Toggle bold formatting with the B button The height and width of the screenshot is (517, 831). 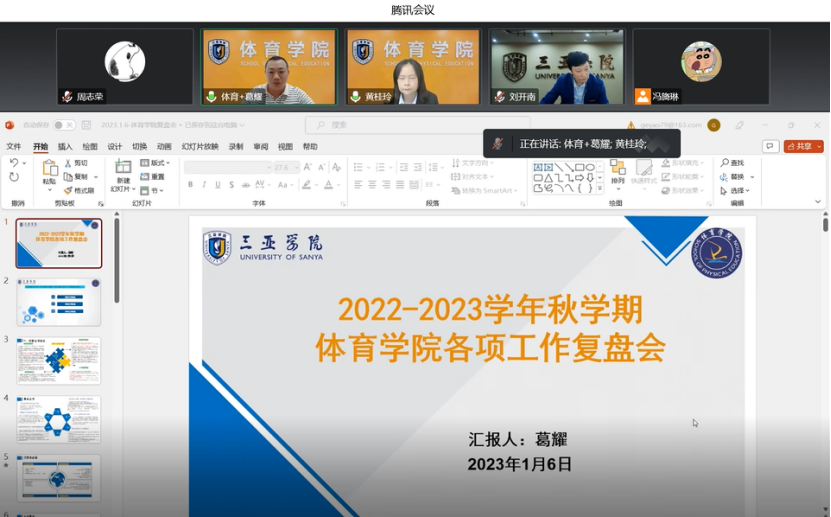pos(190,185)
